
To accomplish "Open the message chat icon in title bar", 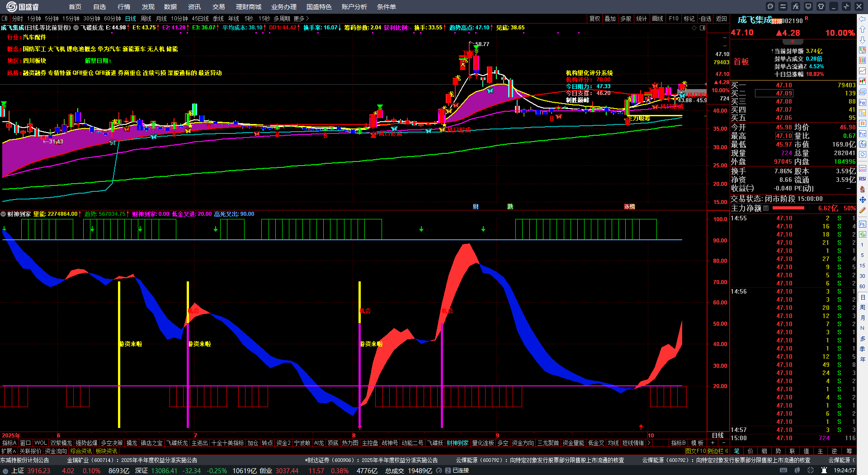I will pyautogui.click(x=770, y=6).
